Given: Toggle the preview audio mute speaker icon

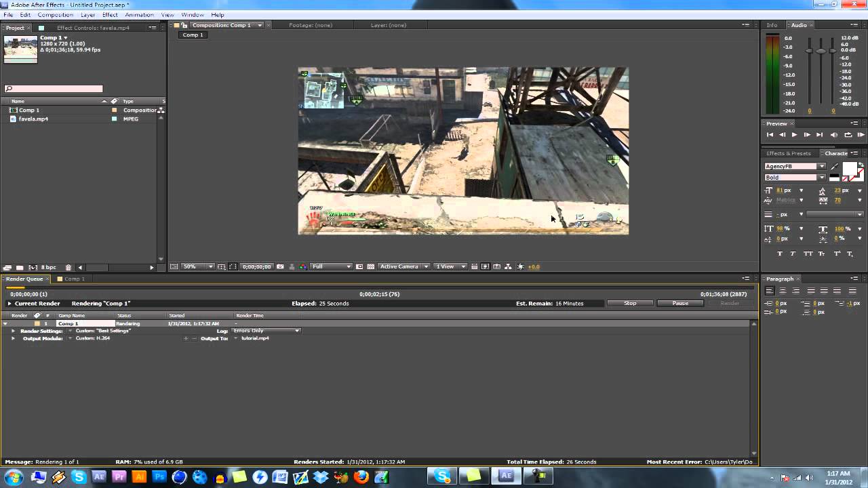Looking at the screenshot, I should (x=834, y=135).
